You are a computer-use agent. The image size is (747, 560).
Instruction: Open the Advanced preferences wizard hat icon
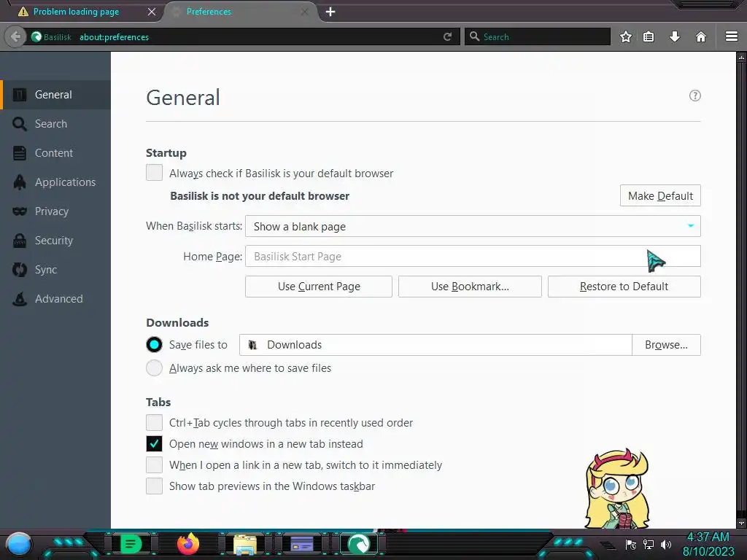coord(20,298)
